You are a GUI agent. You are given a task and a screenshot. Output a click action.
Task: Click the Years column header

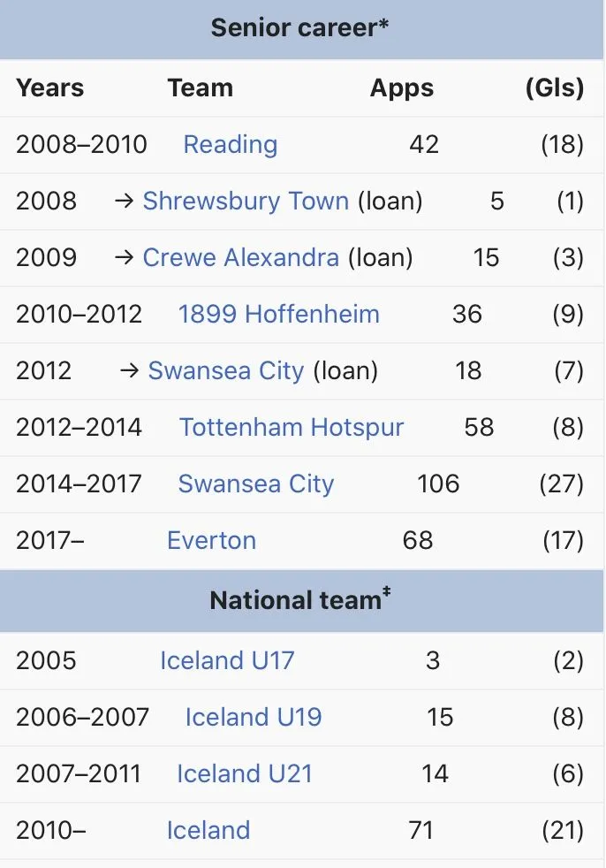click(x=50, y=88)
